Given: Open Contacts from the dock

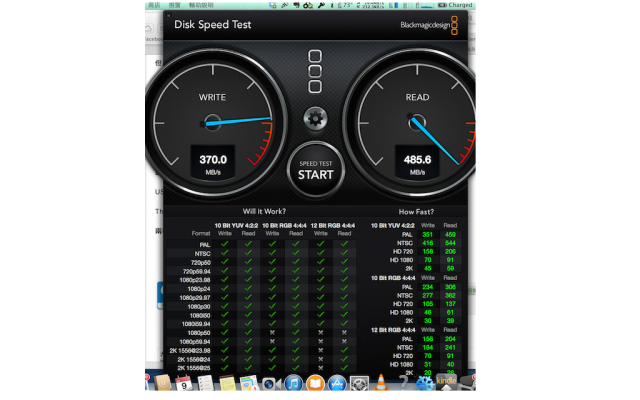Looking at the screenshot, I should click(x=162, y=383).
